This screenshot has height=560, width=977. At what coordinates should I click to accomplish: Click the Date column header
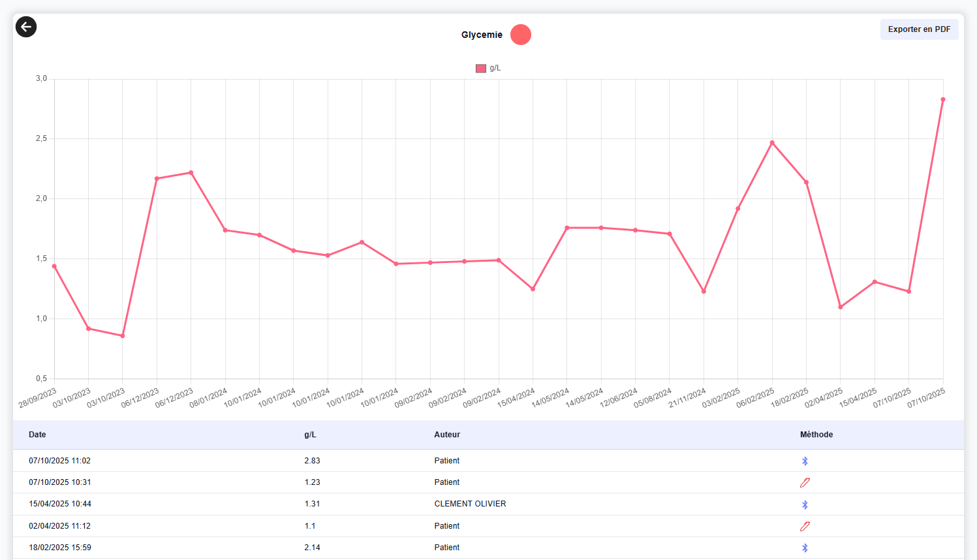[x=37, y=435]
